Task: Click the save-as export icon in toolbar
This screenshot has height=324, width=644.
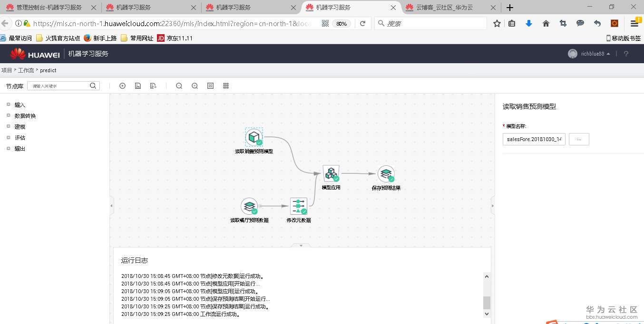Action: [153, 86]
